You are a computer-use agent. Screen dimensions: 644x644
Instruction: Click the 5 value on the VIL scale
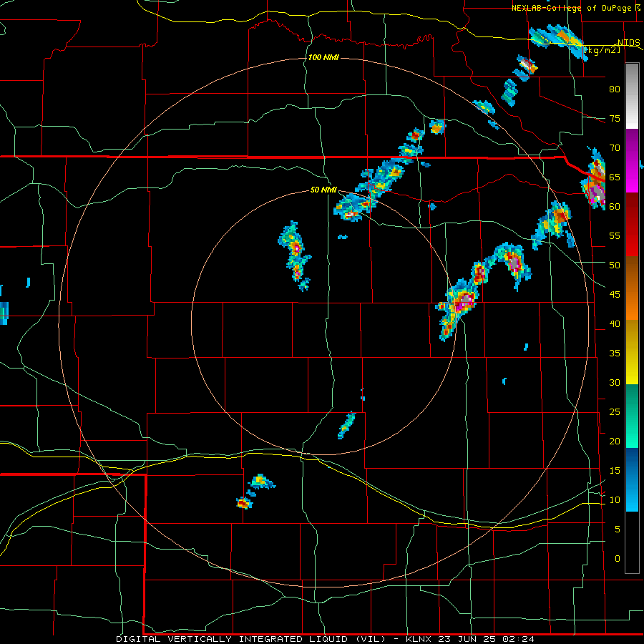(618, 530)
